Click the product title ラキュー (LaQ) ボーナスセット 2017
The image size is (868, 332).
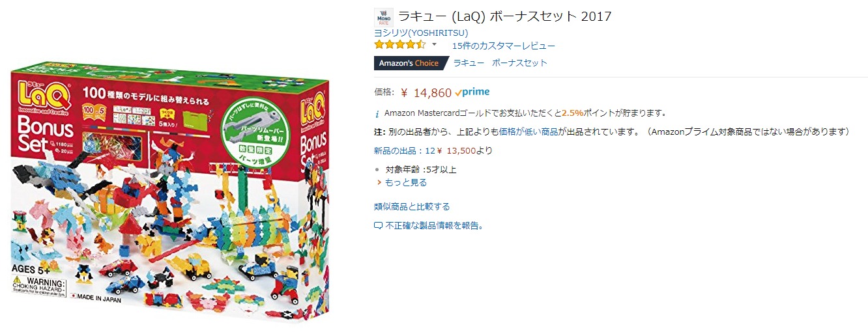pos(504,16)
